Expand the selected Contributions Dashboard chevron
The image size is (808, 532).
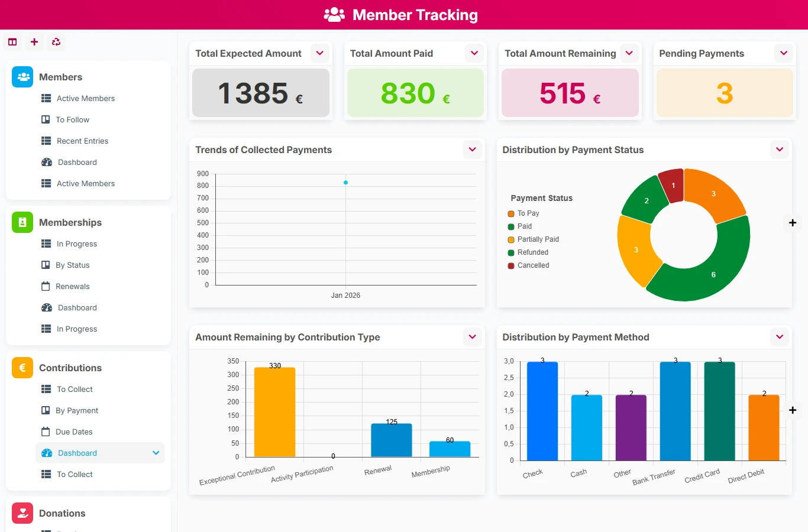coord(156,453)
